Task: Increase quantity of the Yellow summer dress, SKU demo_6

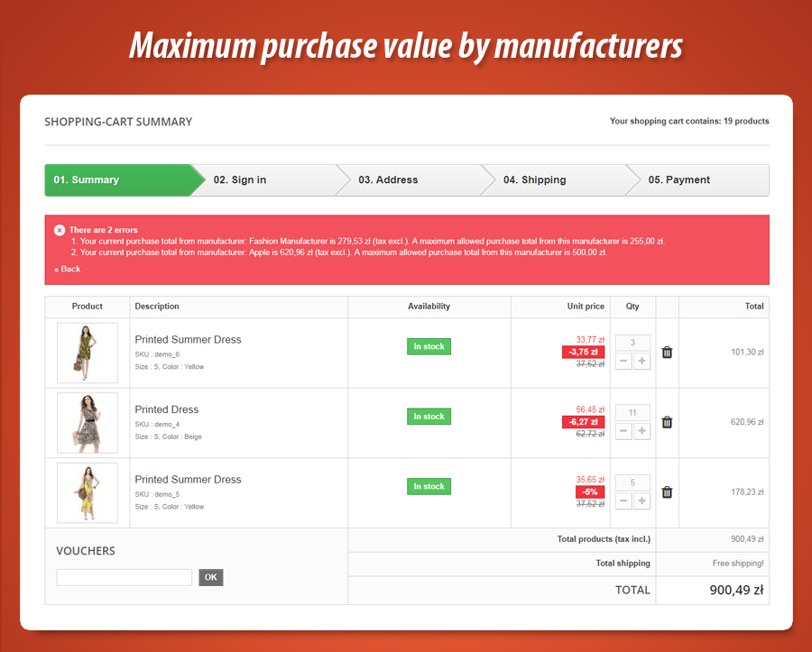Action: (x=641, y=362)
